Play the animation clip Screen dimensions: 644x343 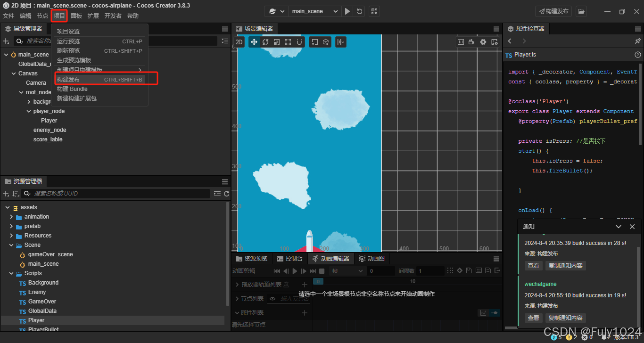point(295,271)
